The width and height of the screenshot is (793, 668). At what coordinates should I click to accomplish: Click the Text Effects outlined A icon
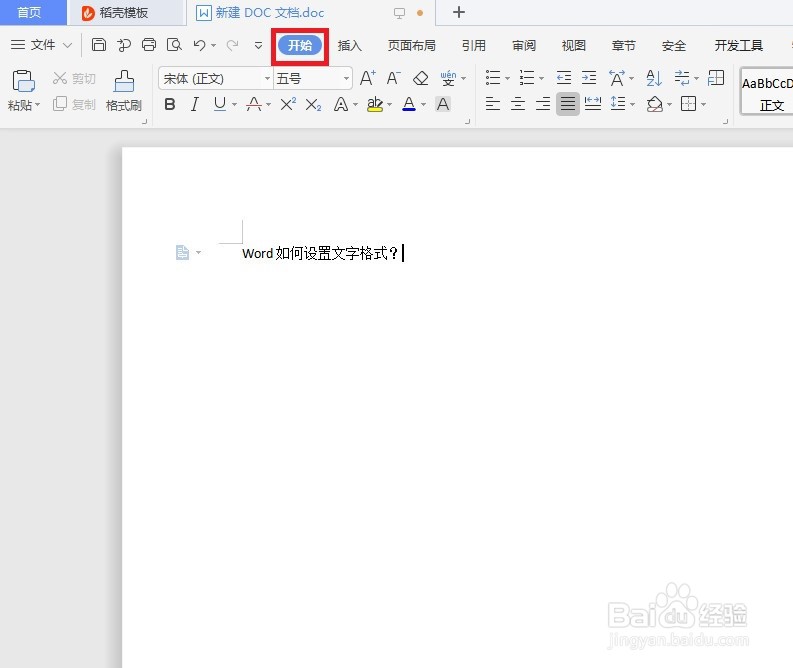[x=341, y=105]
